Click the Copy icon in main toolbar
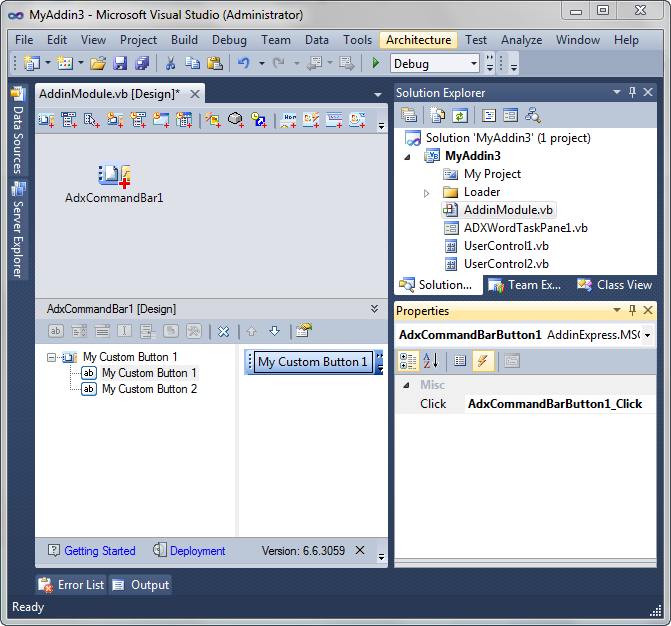Viewport: 671px width, 626px height. [193, 64]
